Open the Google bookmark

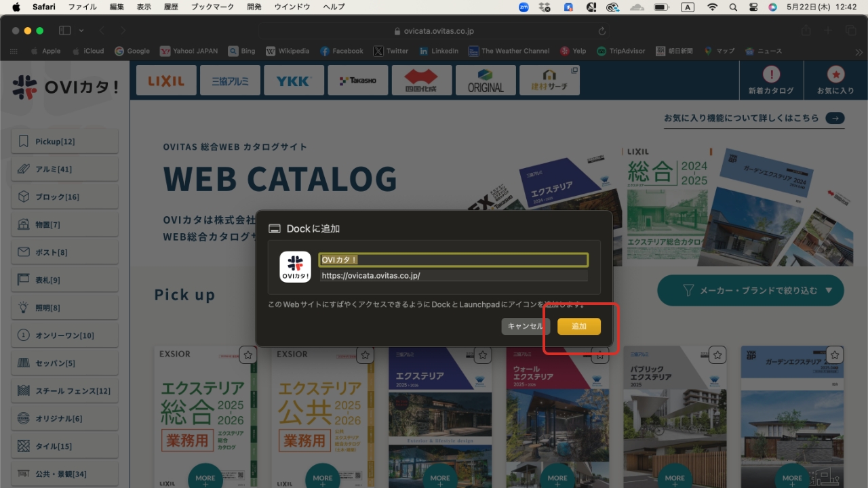click(x=132, y=51)
